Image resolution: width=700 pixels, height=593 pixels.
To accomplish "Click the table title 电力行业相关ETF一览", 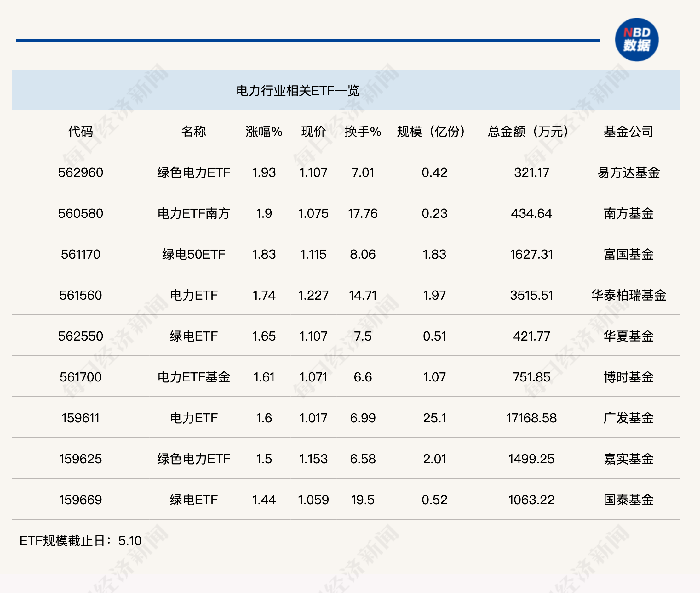I will tap(297, 90).
